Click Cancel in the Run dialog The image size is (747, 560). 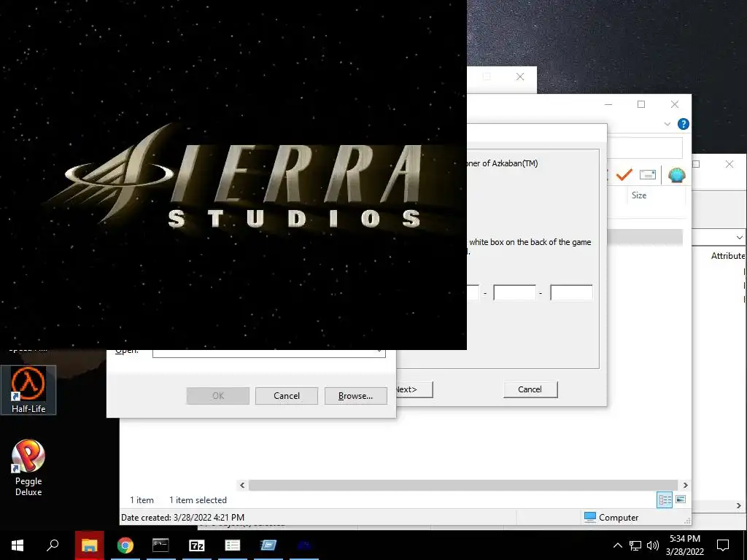pyautogui.click(x=286, y=396)
